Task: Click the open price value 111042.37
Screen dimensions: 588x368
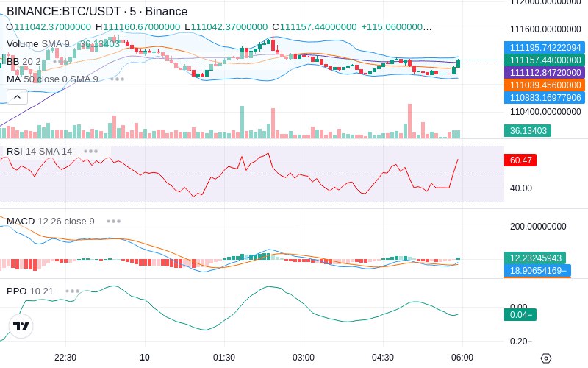Action: click(x=52, y=27)
